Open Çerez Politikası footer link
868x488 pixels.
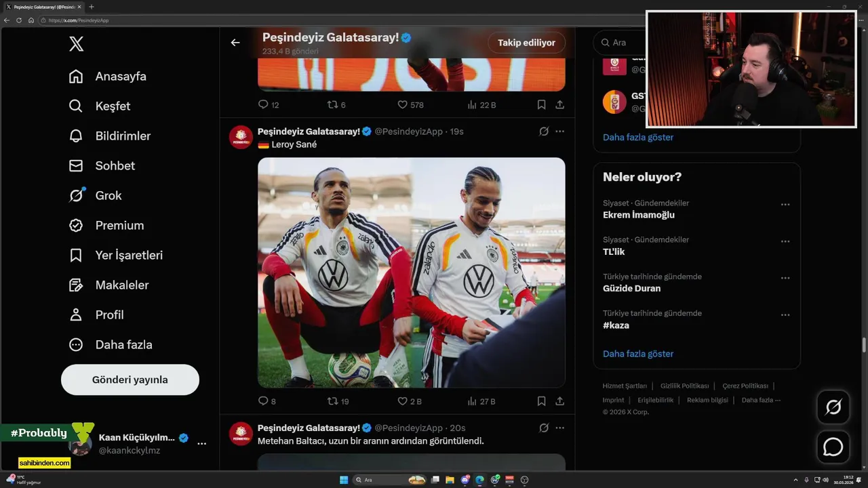click(745, 386)
